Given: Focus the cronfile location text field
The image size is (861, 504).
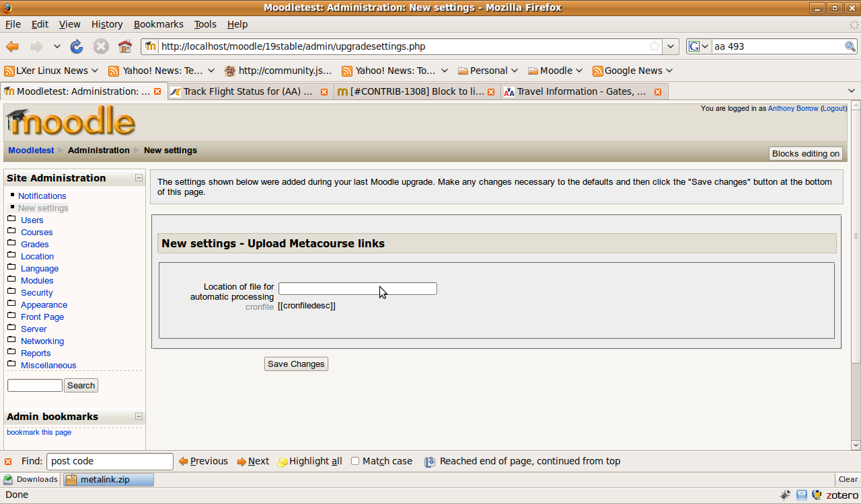Looking at the screenshot, I should [x=358, y=288].
